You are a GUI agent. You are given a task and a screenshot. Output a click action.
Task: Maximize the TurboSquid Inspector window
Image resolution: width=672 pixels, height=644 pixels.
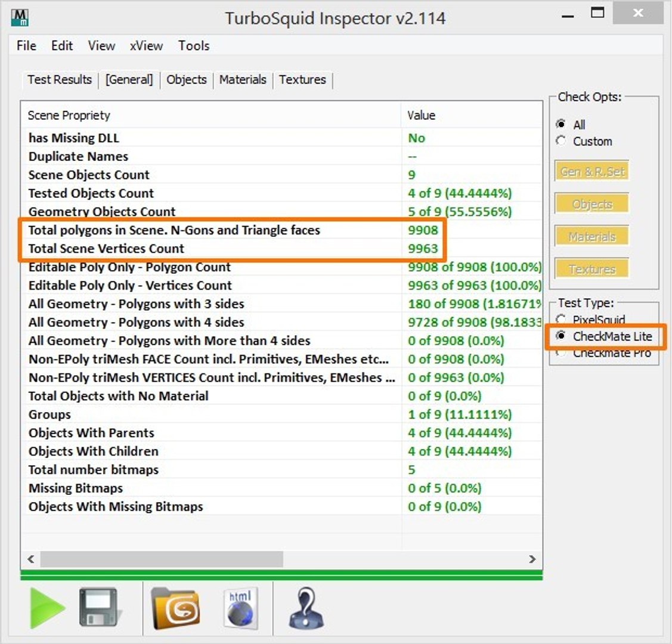pos(597,13)
